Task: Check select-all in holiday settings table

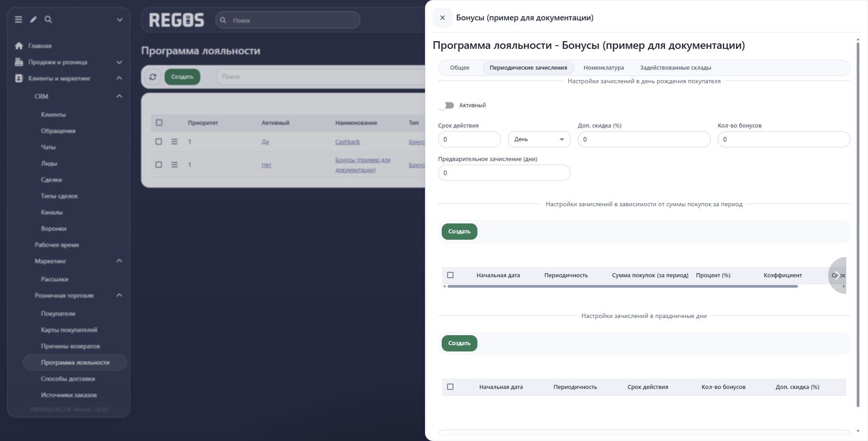Action: 450,387
